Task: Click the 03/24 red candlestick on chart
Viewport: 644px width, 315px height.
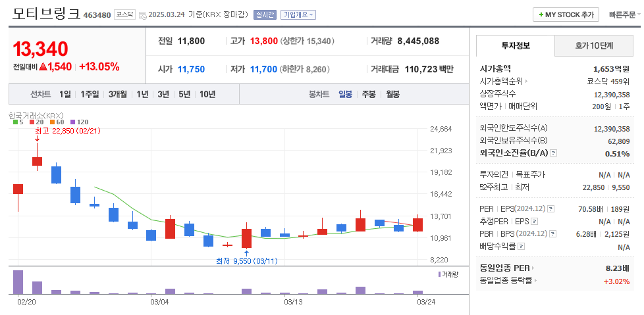Action: click(x=417, y=225)
